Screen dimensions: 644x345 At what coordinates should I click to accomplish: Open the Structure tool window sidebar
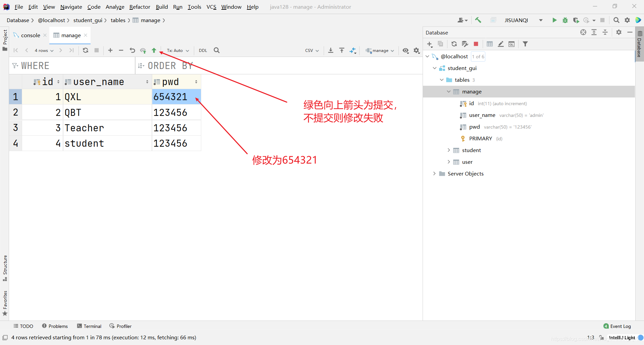5,268
